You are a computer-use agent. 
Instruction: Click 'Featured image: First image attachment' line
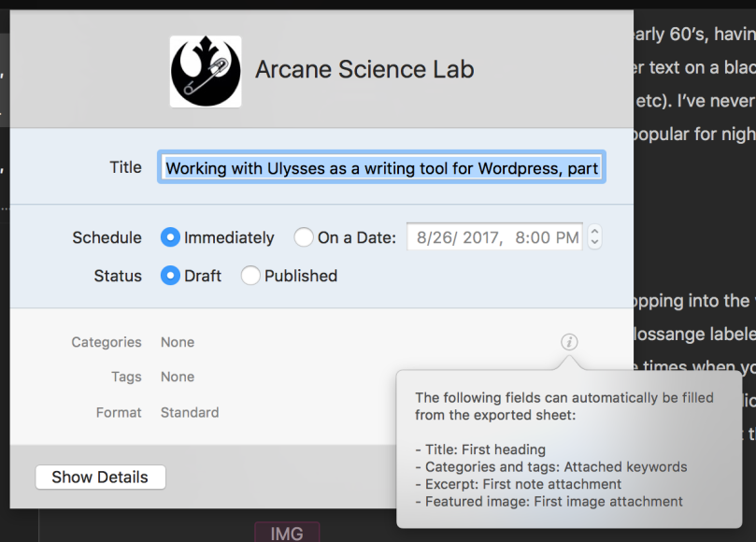click(x=549, y=502)
